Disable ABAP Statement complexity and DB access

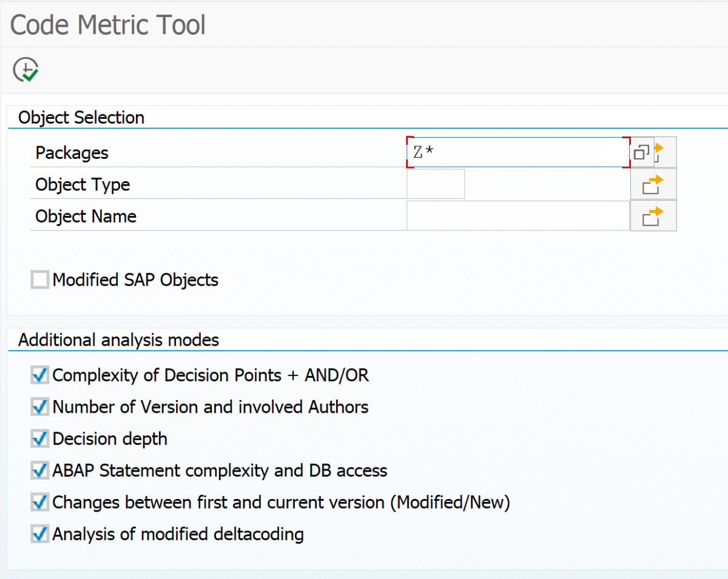(x=39, y=470)
